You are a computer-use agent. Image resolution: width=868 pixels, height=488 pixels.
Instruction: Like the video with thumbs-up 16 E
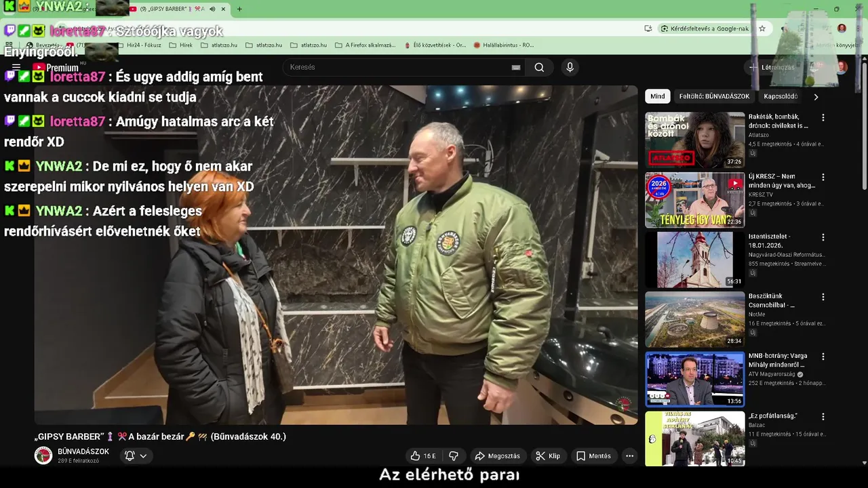pos(423,456)
